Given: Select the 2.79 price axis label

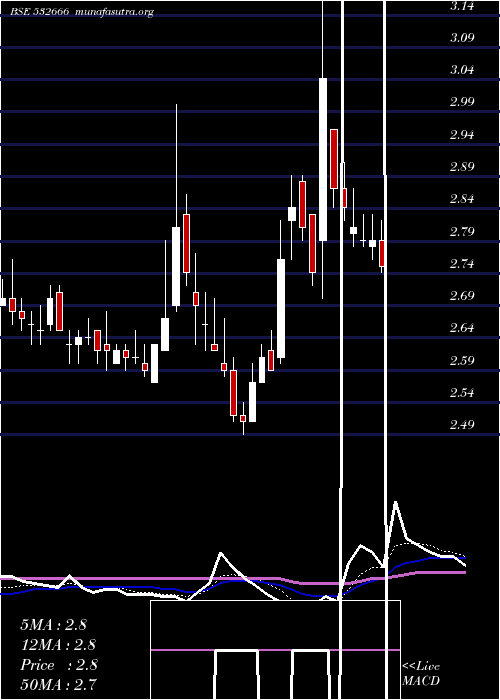Looking at the screenshot, I should click(x=462, y=232).
